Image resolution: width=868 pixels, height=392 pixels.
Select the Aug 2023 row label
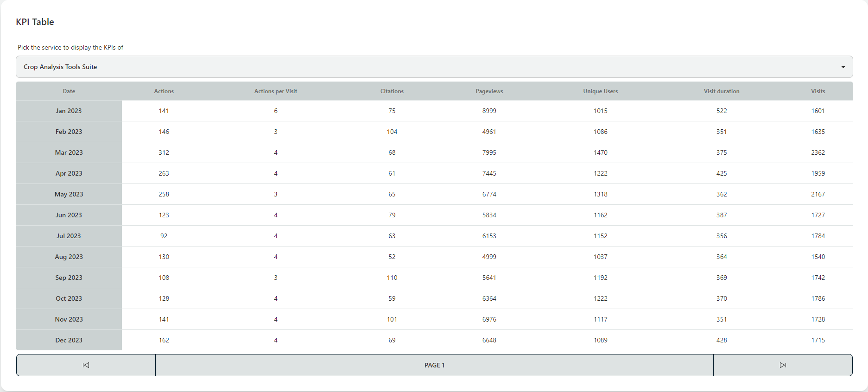(x=69, y=257)
